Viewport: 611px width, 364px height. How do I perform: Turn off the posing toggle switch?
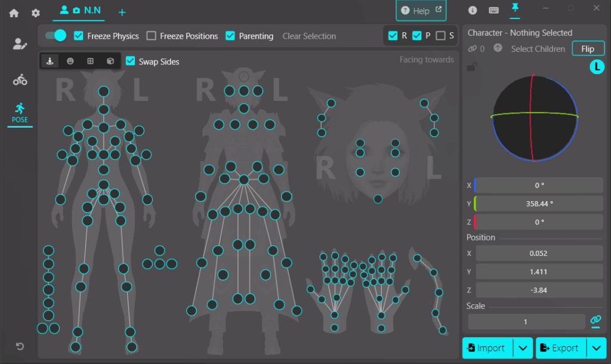[x=56, y=35]
